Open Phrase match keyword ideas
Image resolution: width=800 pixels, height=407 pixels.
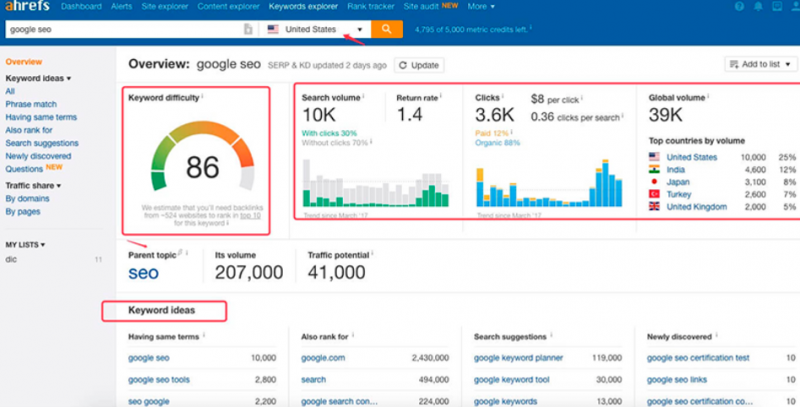pos(31,104)
